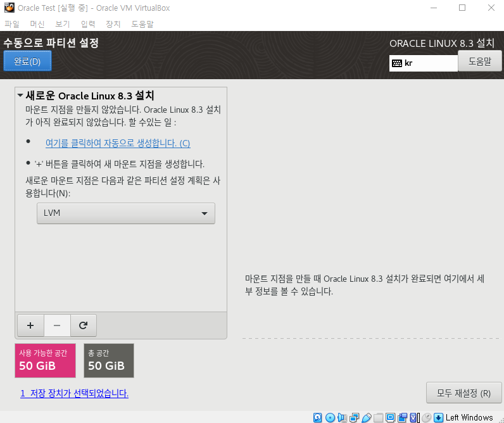Click the 수동으로 파티션 설정 heading

(x=51, y=43)
